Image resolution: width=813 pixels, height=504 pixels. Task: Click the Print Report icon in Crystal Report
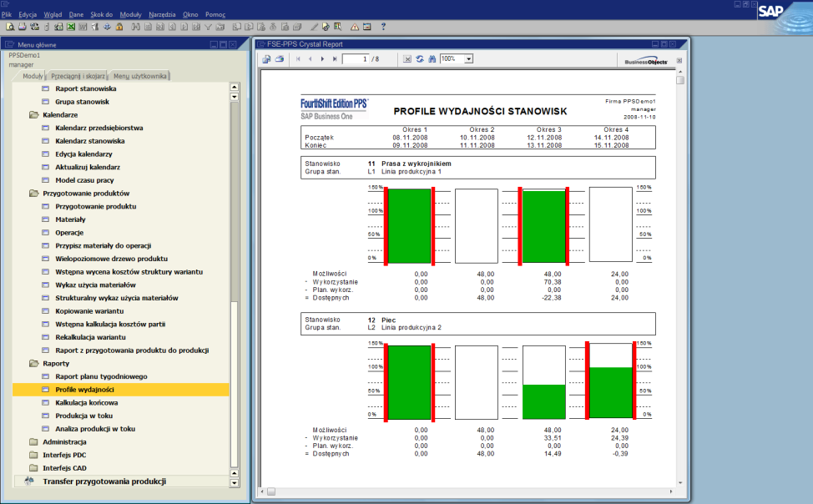pos(280,59)
